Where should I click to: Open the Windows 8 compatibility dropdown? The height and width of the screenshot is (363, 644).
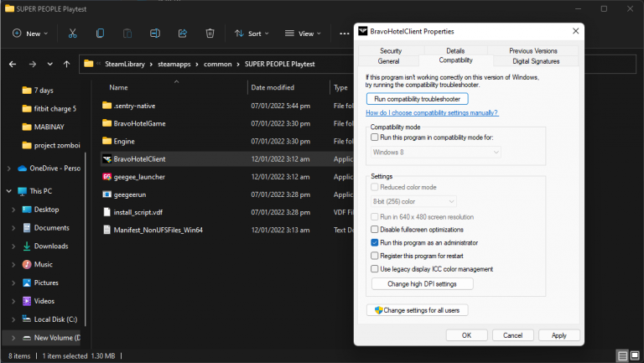pos(436,153)
